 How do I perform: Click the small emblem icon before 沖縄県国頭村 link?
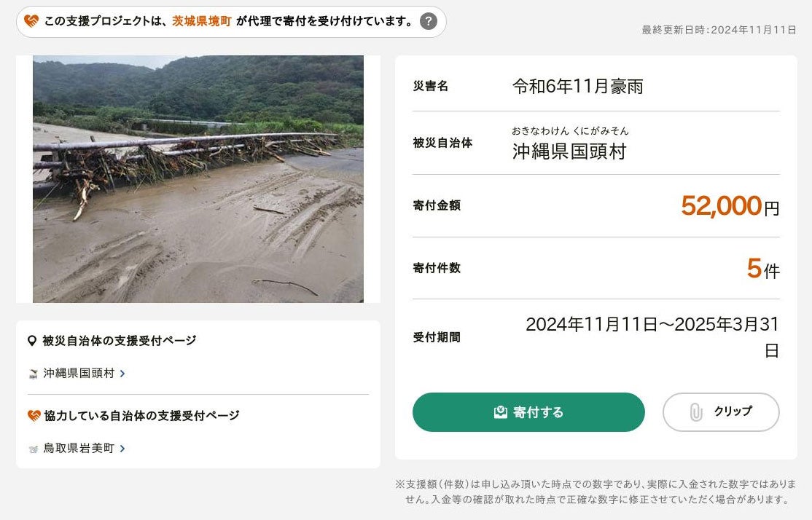click(33, 374)
